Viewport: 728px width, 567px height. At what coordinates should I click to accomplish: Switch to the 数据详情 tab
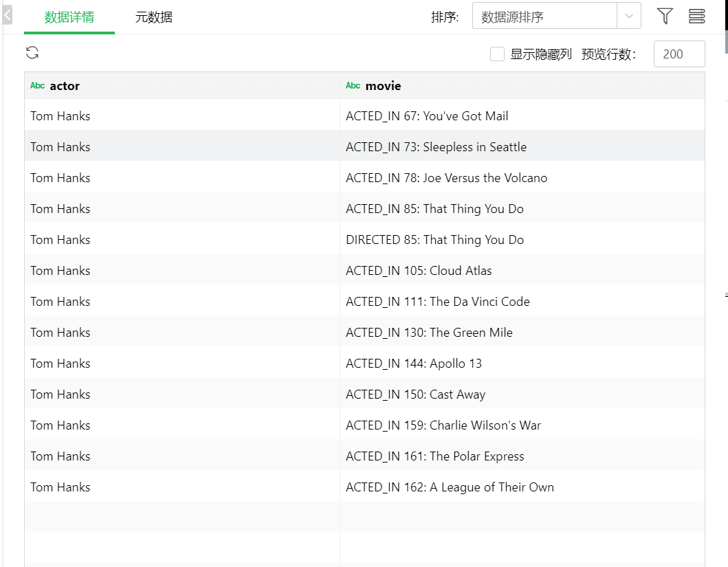click(69, 17)
